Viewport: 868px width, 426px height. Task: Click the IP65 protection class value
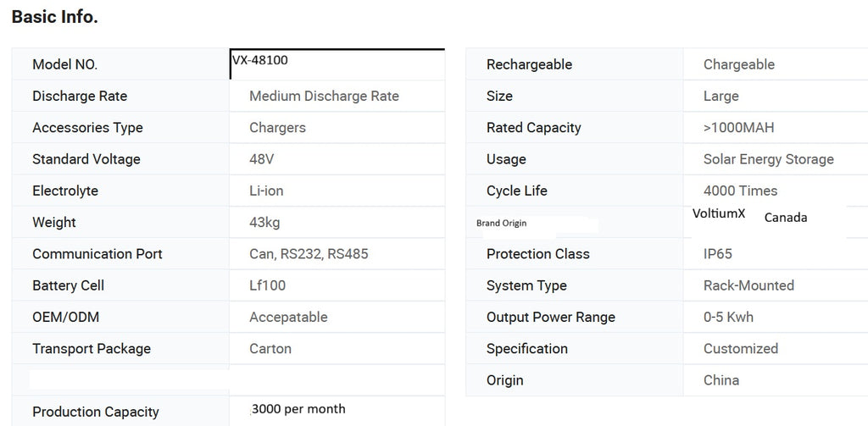tap(717, 254)
